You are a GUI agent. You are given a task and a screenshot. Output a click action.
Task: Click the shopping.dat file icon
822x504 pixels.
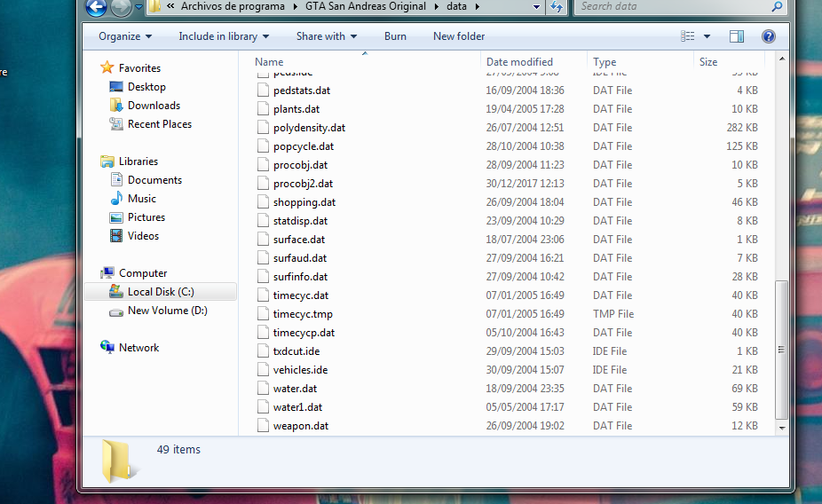(x=263, y=202)
